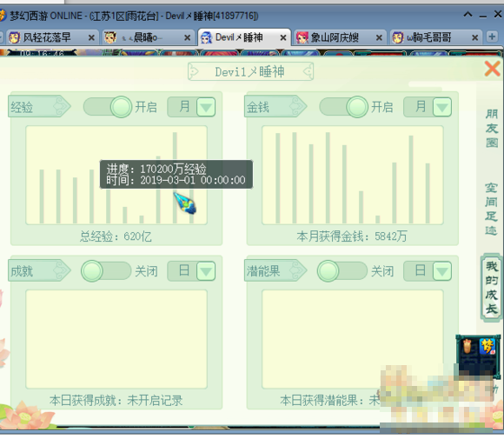This screenshot has height=439, width=504.
Task: Select the 我的成长 side tab
Action: tap(492, 288)
